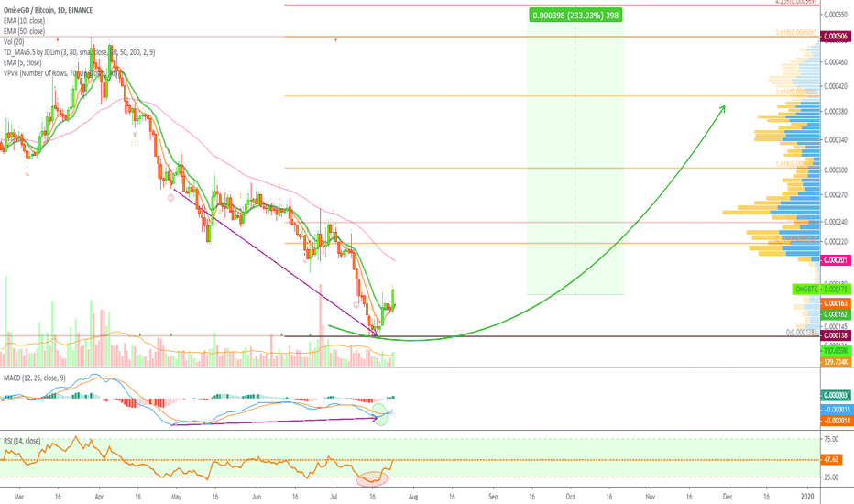Click the 0(0.000138) Fibonacci base label
854x504 pixels.
point(802,333)
